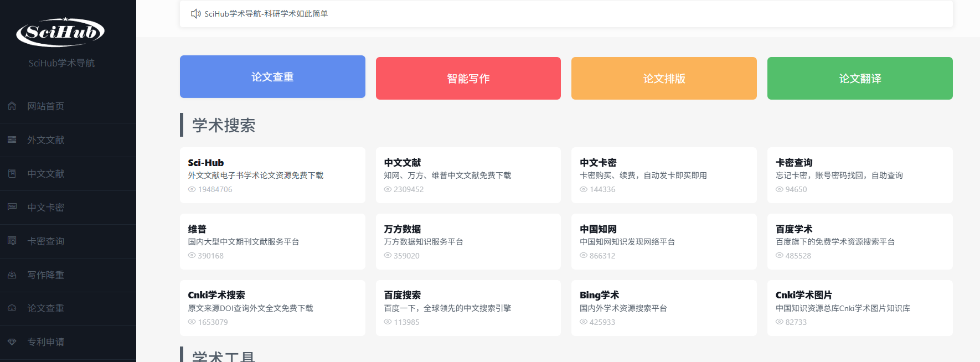The width and height of the screenshot is (980, 362).
Task: Open the Bing学术 card
Action: [664, 308]
